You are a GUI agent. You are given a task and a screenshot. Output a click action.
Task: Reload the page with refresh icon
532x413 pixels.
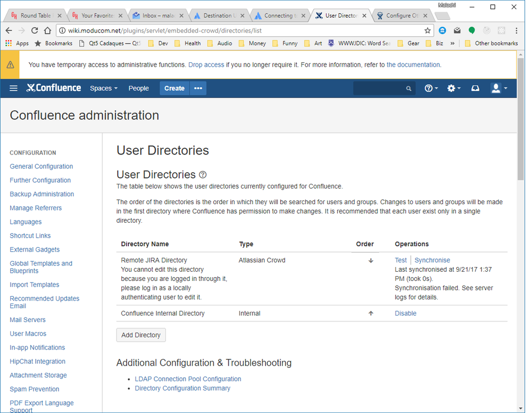coord(35,30)
